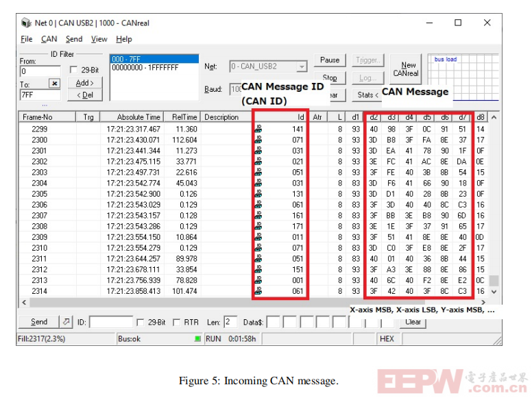Click the < Del filter button
This screenshot has height=398, width=532.
(x=85, y=95)
